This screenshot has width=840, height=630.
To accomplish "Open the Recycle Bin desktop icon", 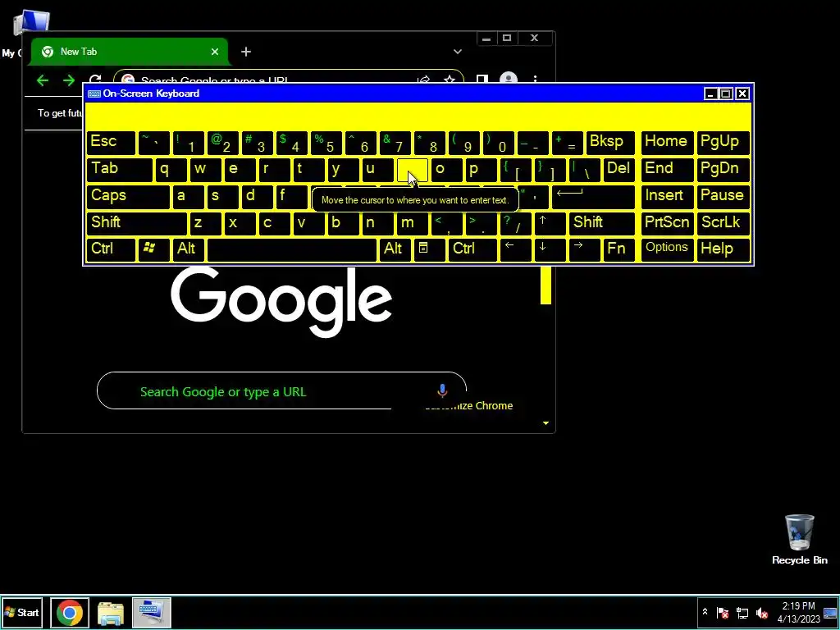I will tap(800, 540).
